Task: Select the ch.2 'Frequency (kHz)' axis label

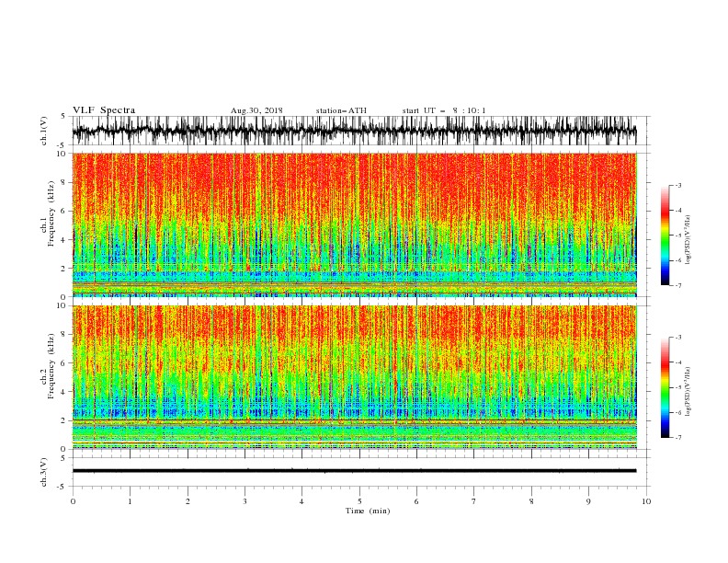Action: pos(51,365)
